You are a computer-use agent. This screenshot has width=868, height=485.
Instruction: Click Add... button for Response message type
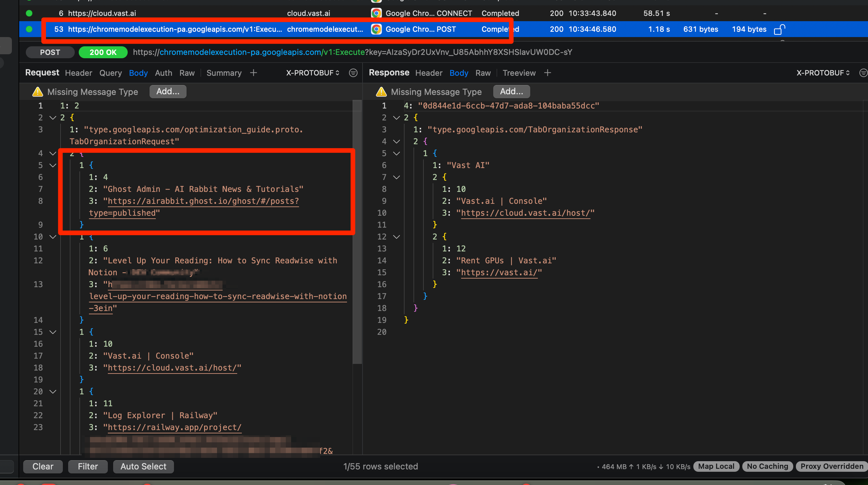511,91
